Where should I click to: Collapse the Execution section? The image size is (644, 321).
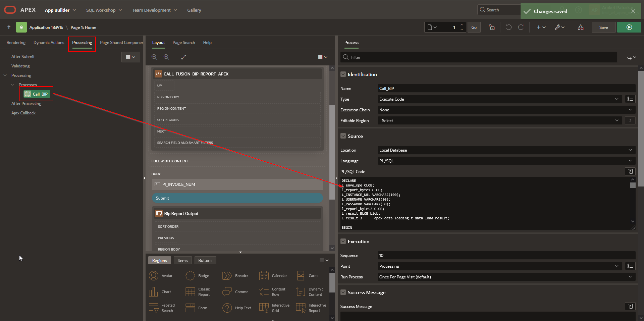343,241
